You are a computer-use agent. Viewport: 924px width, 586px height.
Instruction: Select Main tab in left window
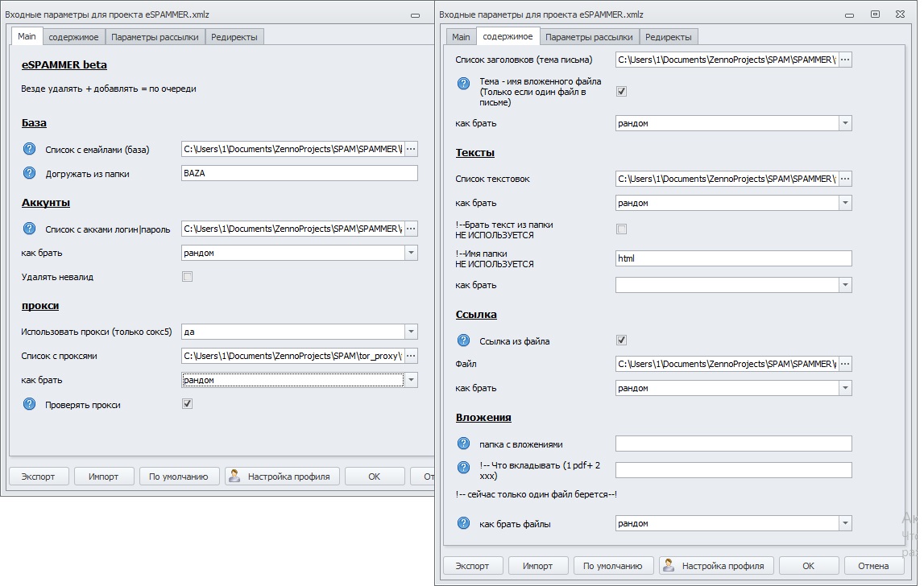pos(27,36)
